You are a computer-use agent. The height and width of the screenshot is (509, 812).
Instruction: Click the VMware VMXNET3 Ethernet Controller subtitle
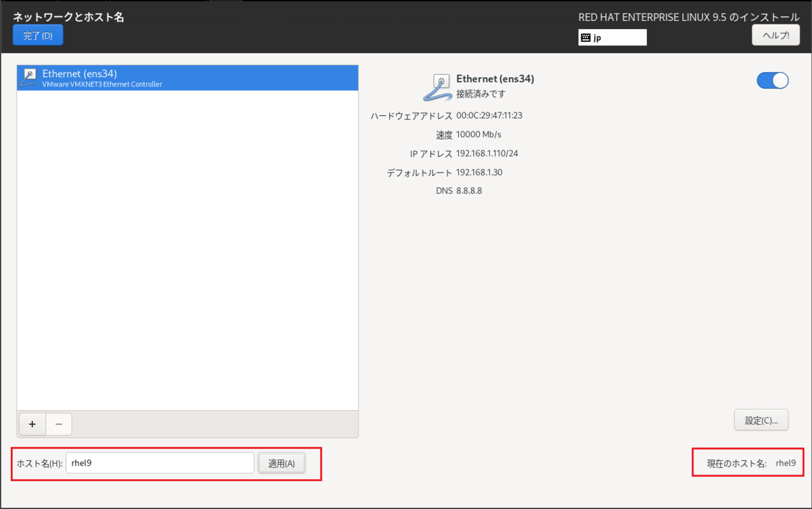click(x=102, y=85)
